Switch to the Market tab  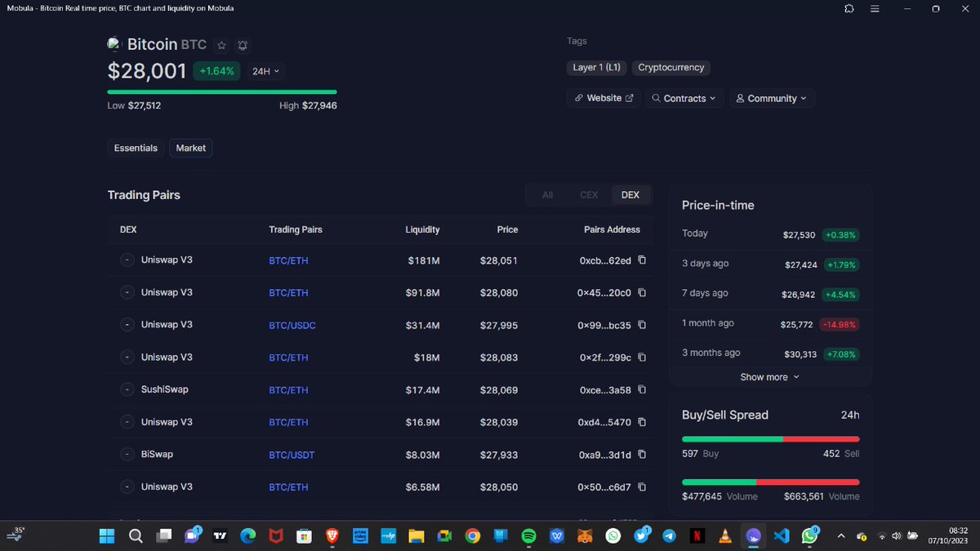tap(191, 148)
